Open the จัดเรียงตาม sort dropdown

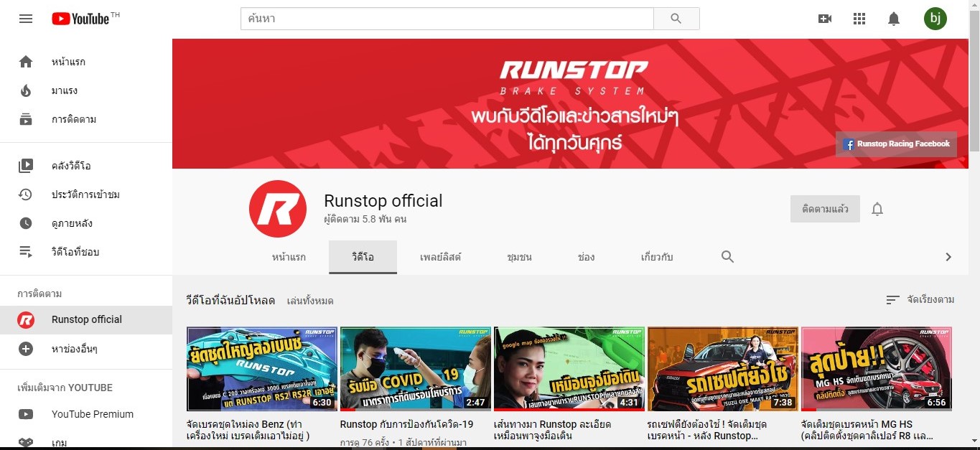[x=920, y=300]
